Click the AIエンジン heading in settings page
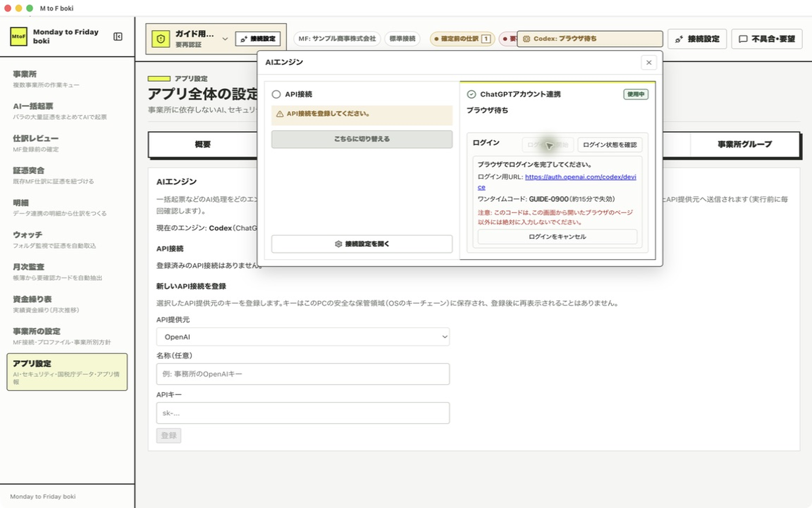This screenshot has height=508, width=812. [176, 182]
